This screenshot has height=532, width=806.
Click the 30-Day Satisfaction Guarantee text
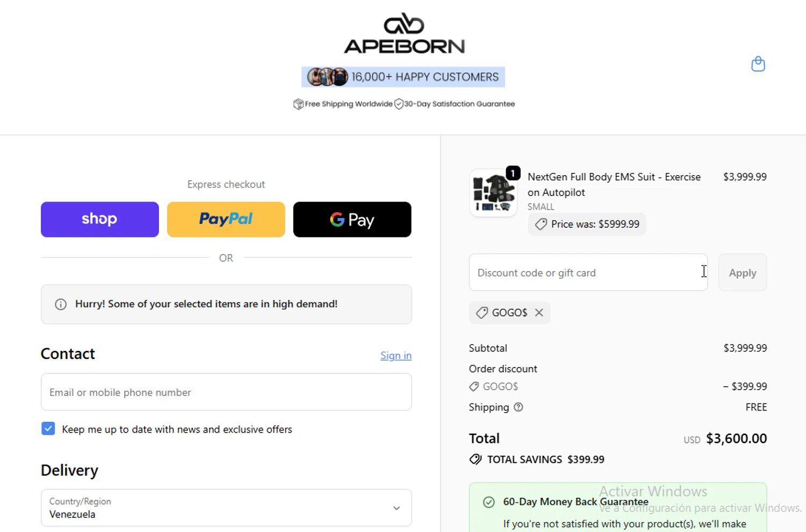pos(459,104)
